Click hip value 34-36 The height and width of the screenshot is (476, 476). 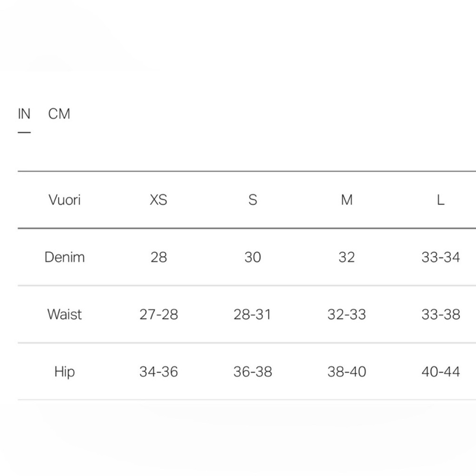point(159,372)
